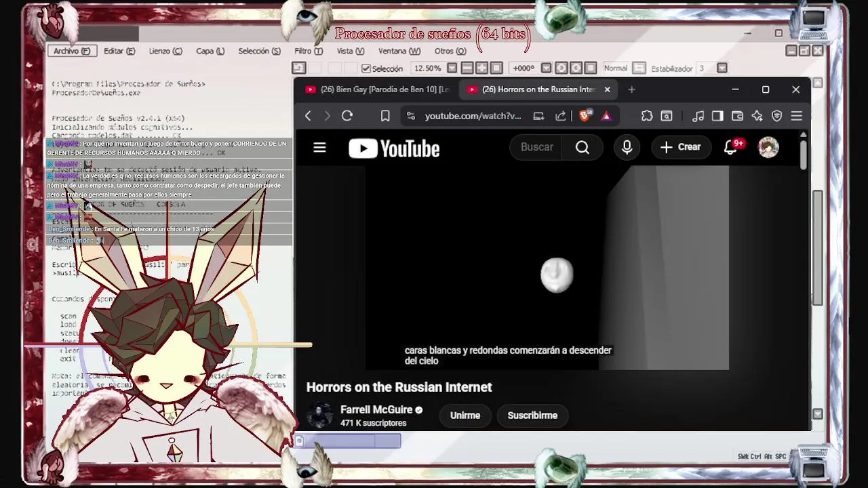Click the Farrell McGuire channel avatar
868x488 pixels.
(x=319, y=415)
